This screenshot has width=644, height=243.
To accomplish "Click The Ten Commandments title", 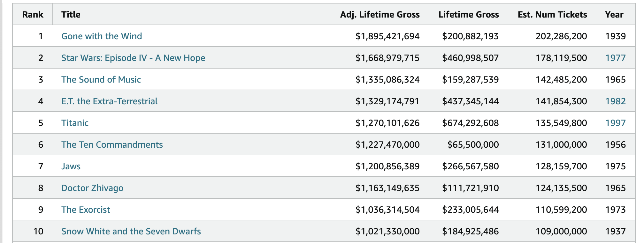I will tap(112, 144).
